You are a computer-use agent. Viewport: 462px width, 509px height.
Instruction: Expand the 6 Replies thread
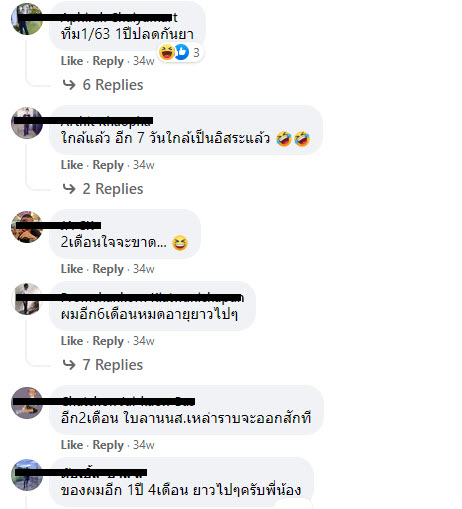pos(113,85)
